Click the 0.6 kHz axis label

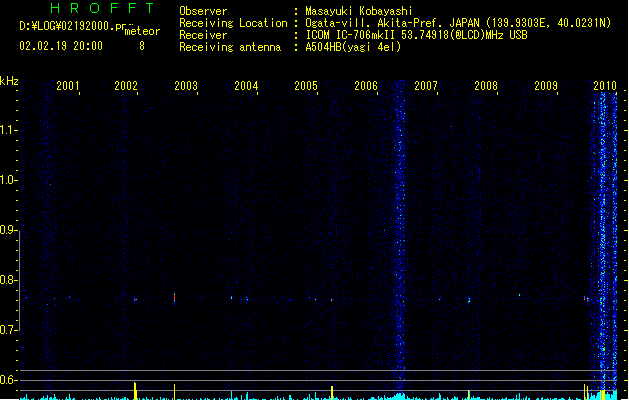[x=8, y=380]
